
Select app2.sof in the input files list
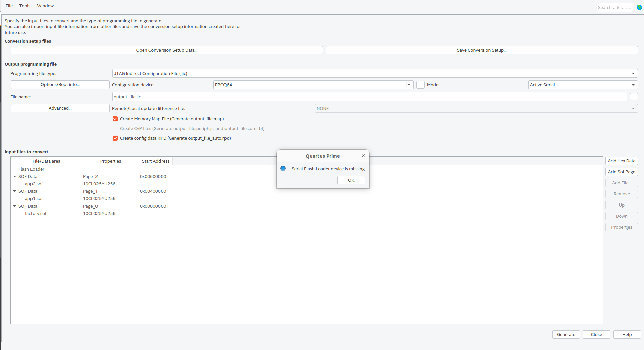tap(34, 184)
